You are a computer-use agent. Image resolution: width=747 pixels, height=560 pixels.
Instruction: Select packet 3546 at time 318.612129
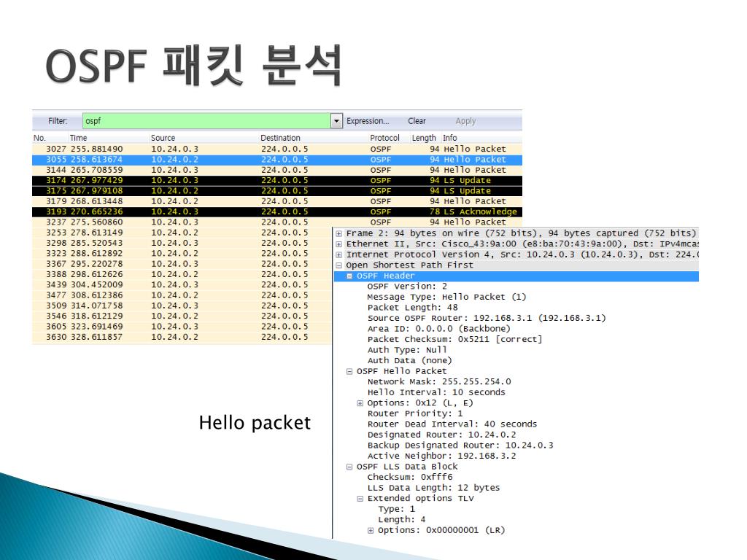tap(182, 316)
